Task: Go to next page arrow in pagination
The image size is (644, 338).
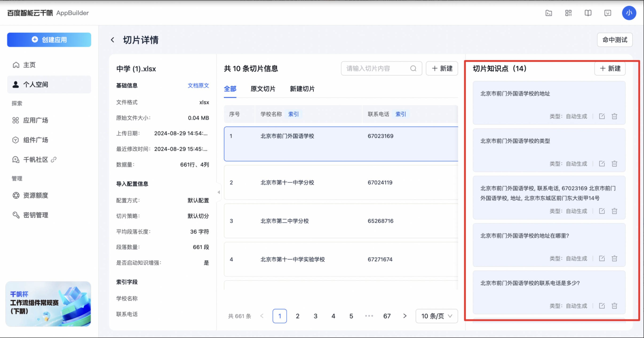Action: click(405, 316)
